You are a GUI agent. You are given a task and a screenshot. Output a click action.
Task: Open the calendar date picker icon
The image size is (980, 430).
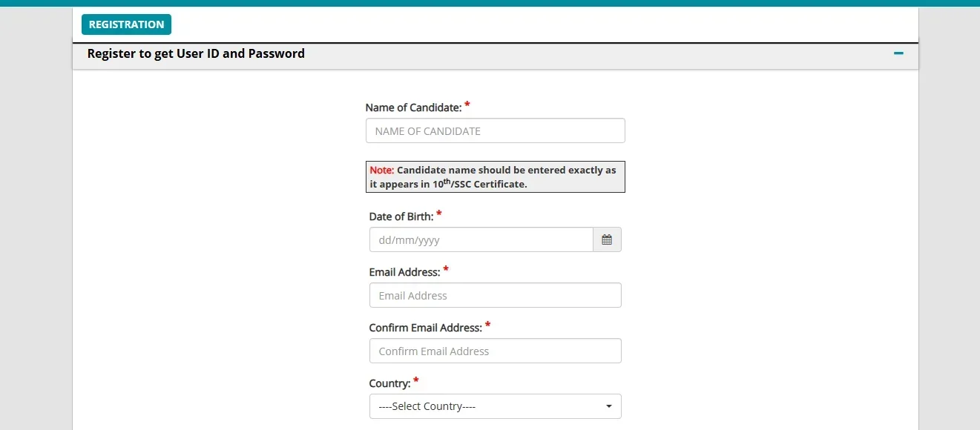point(607,240)
